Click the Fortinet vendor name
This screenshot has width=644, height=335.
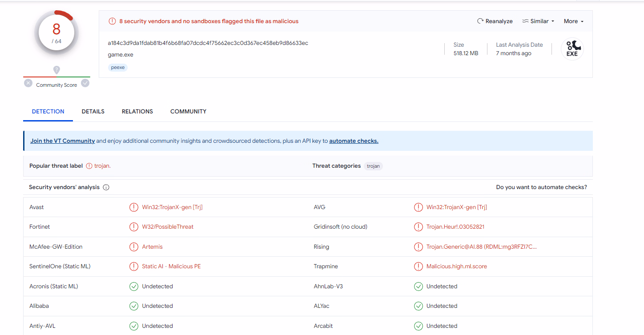coord(40,227)
